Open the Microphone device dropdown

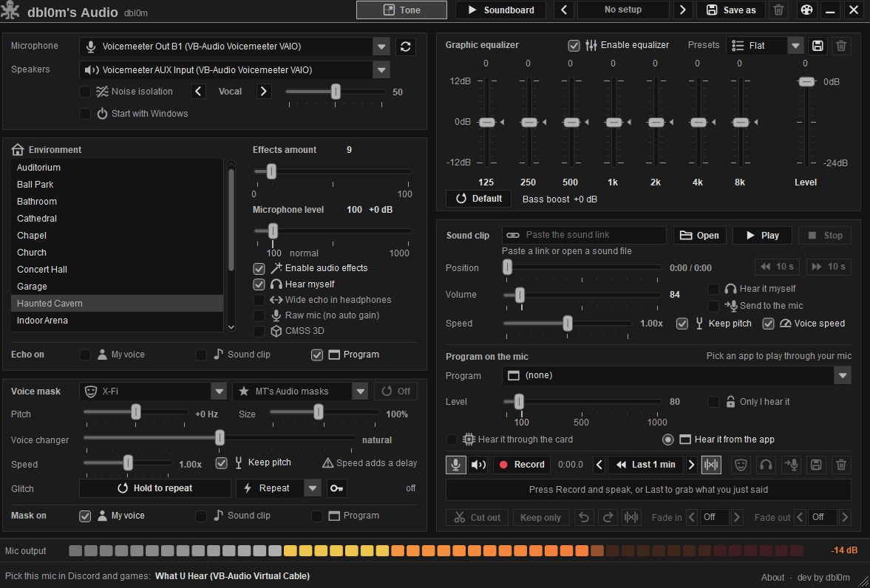tap(381, 47)
